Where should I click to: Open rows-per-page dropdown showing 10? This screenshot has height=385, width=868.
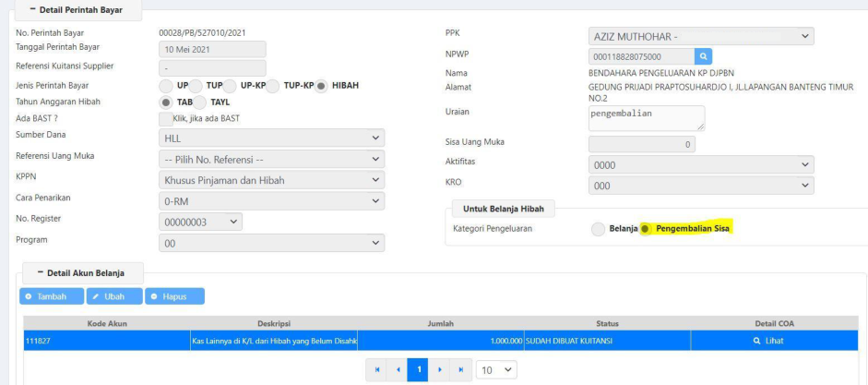pyautogui.click(x=496, y=369)
